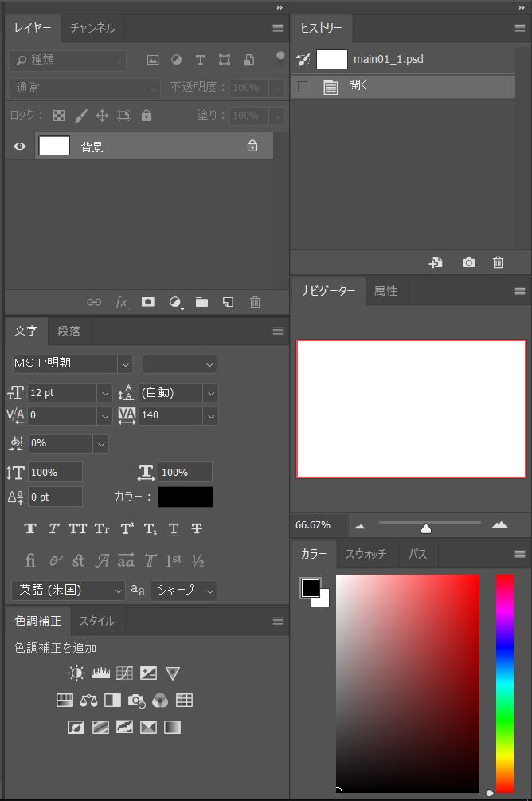Add a layer style fx
The image size is (532, 801).
122,302
